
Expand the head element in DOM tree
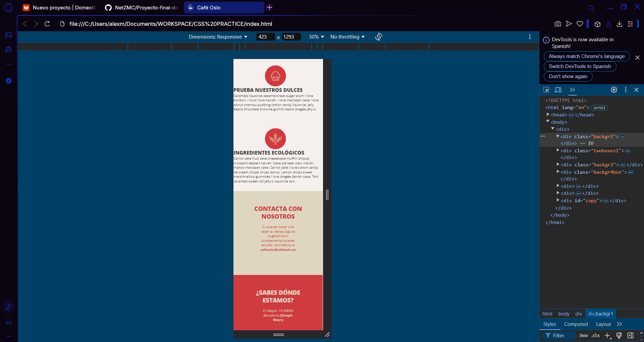548,115
